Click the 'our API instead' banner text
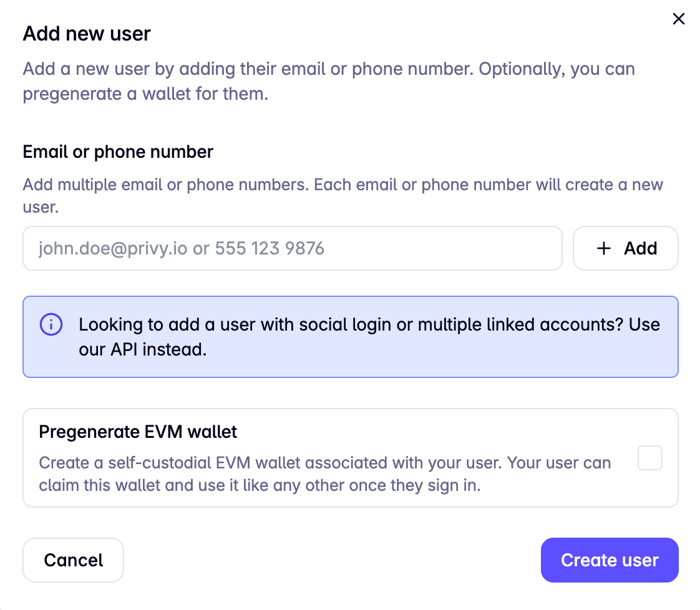The width and height of the screenshot is (700, 610). [142, 349]
